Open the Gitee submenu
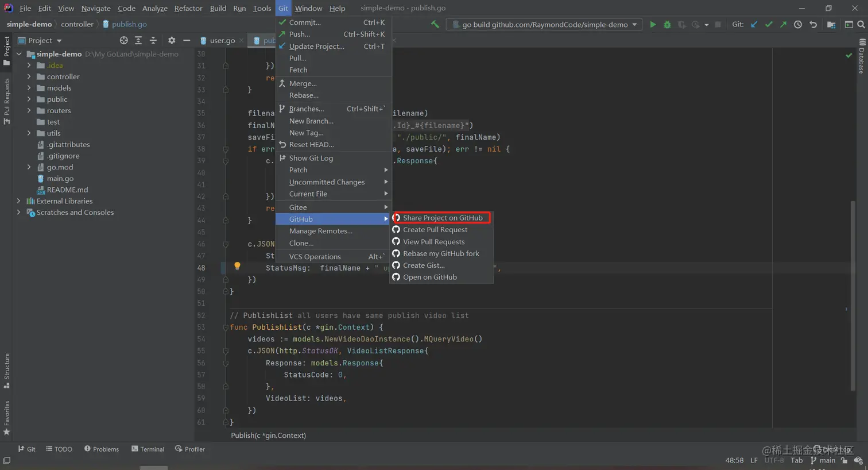The width and height of the screenshot is (868, 470). tap(334, 207)
